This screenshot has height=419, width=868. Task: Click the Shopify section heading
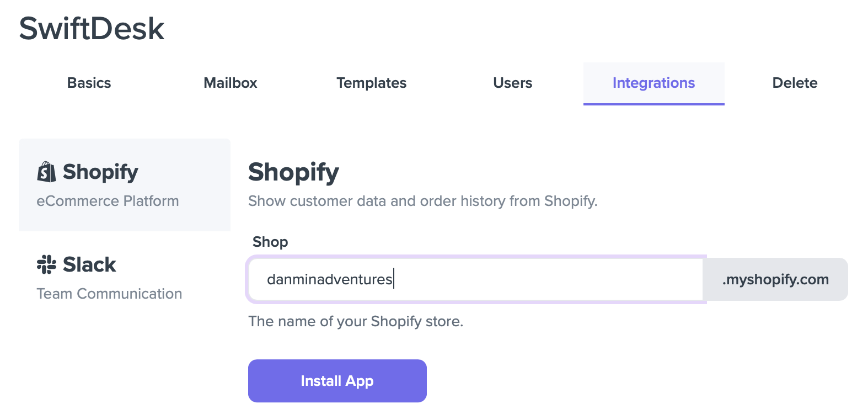[293, 172]
